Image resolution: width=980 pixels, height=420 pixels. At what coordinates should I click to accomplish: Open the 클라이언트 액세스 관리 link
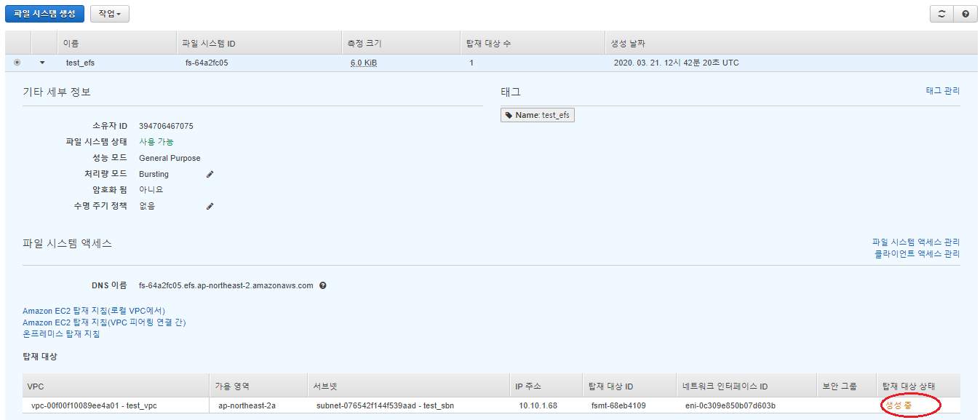(917, 254)
